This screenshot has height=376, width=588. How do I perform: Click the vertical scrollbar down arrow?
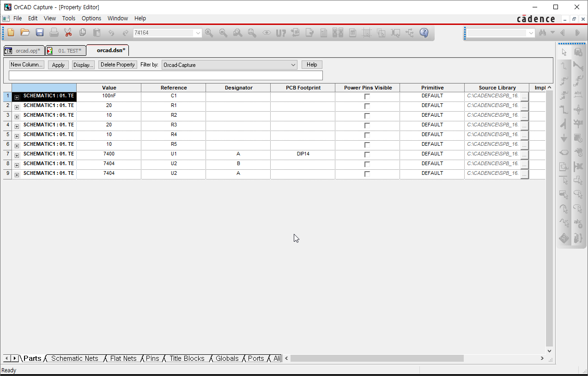[549, 351]
